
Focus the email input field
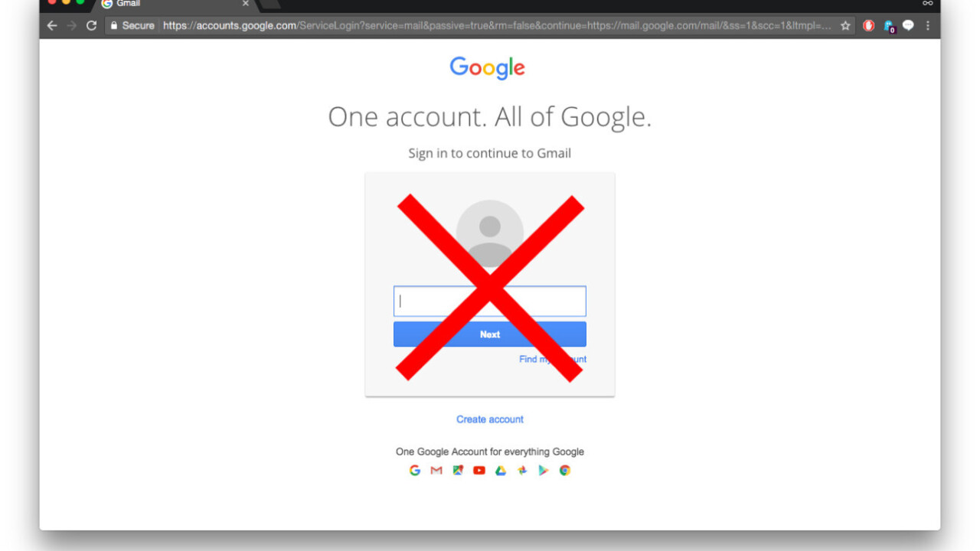[490, 301]
